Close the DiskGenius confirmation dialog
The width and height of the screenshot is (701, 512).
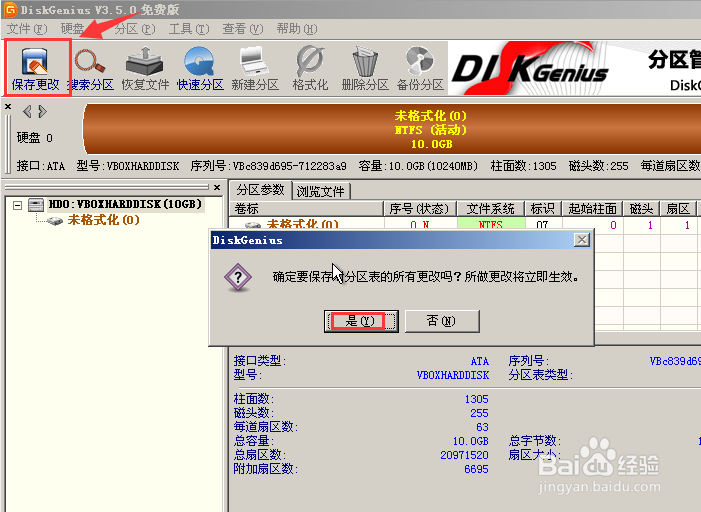pos(582,240)
